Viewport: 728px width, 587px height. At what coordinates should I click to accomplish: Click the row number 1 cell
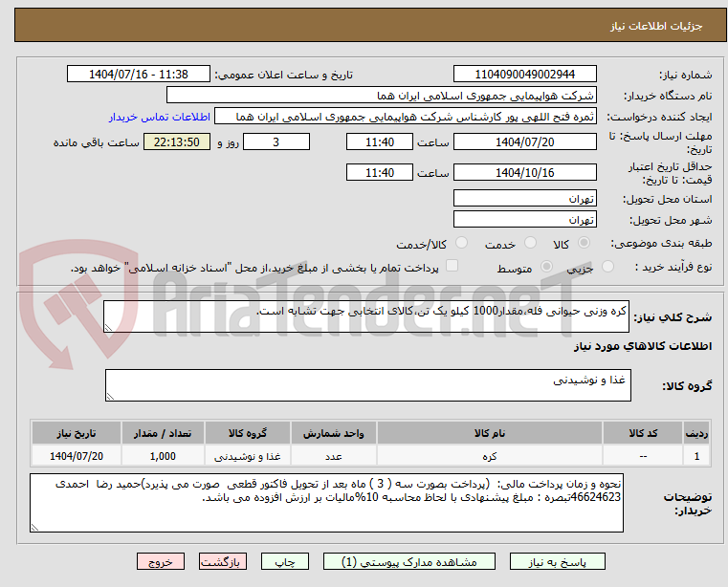[696, 456]
